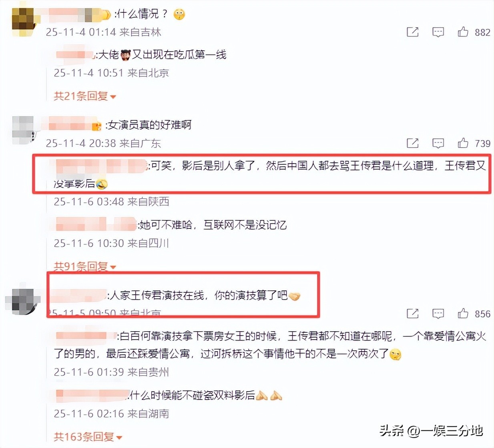
Task: Open username of 白百何靠演技 reply
Action: [x=86, y=336]
